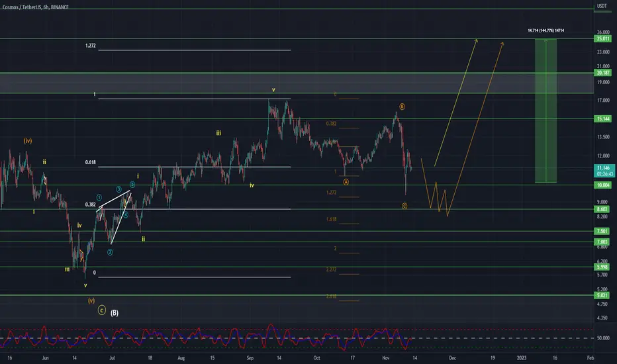Click the 10.004 price level label
The height and width of the screenshot is (364, 617).
pos(603,185)
